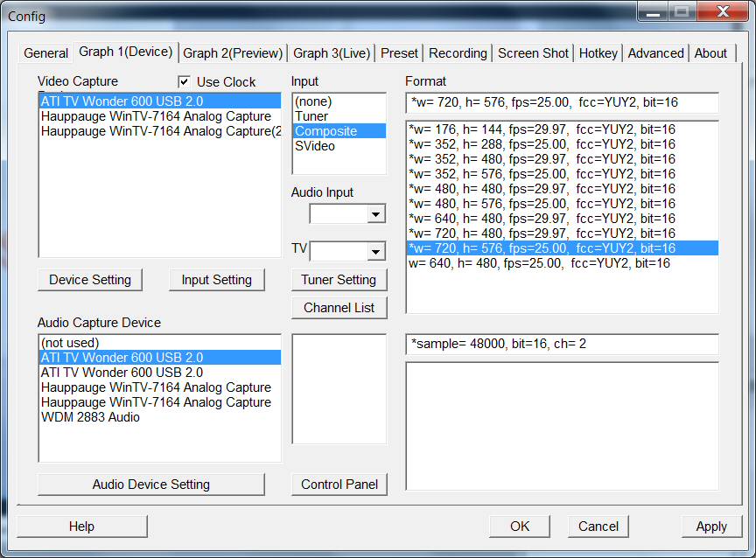This screenshot has width=756, height=558.
Task: Close the Config window
Action: coord(723,12)
